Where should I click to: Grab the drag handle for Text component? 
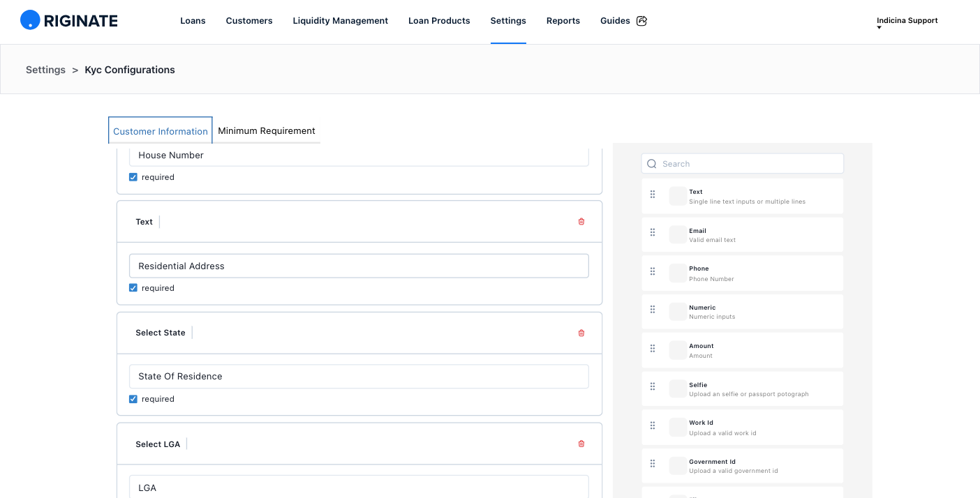pyautogui.click(x=653, y=195)
